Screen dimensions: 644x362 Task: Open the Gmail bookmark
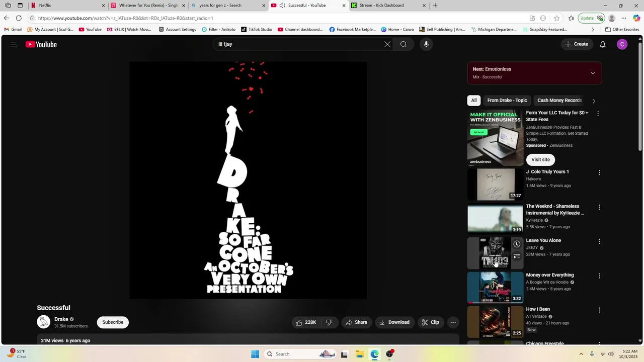[x=13, y=30]
